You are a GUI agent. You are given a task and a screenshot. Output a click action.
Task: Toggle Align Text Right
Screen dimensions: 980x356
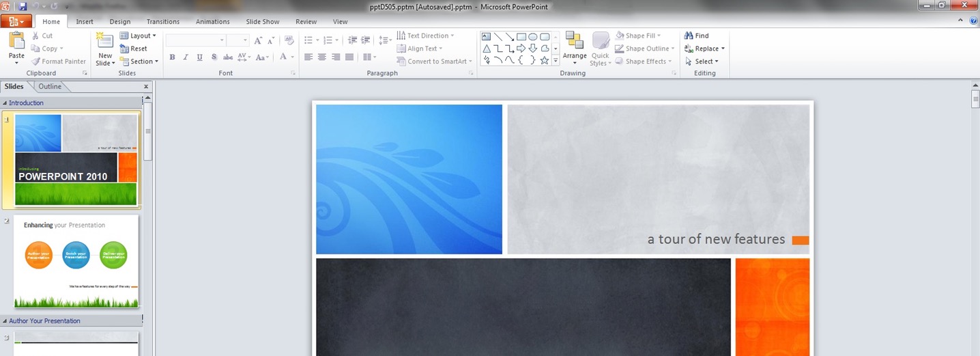point(336,57)
